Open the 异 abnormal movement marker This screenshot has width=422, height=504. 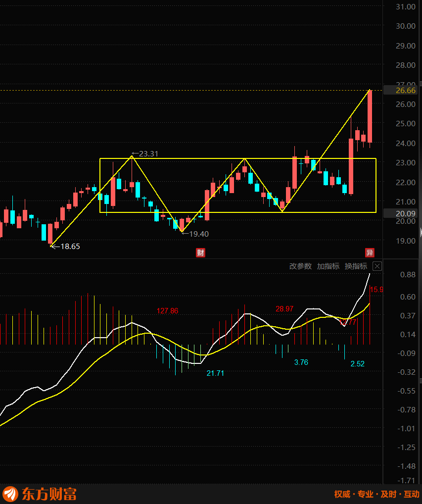tap(370, 252)
